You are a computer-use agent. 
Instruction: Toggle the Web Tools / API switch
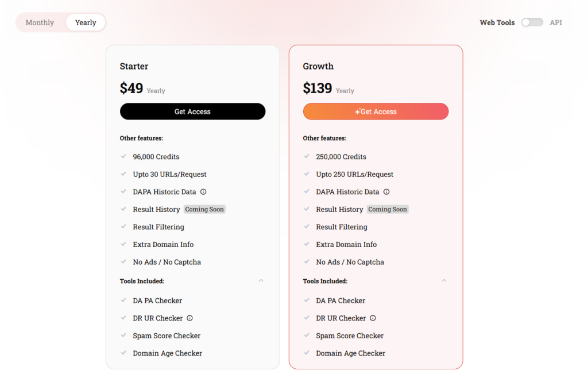click(532, 22)
